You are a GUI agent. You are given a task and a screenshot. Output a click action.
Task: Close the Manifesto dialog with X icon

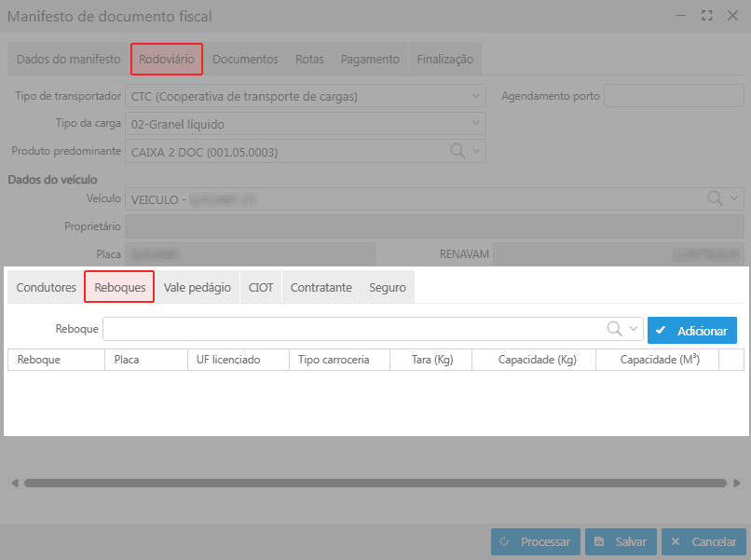coord(731,16)
